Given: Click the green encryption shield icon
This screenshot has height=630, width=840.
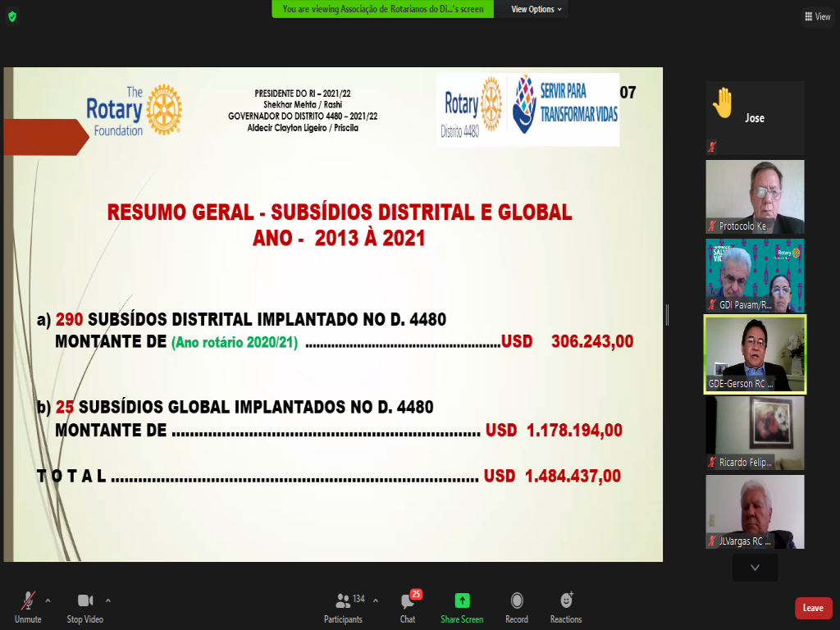Looking at the screenshot, I should pos(12,16).
